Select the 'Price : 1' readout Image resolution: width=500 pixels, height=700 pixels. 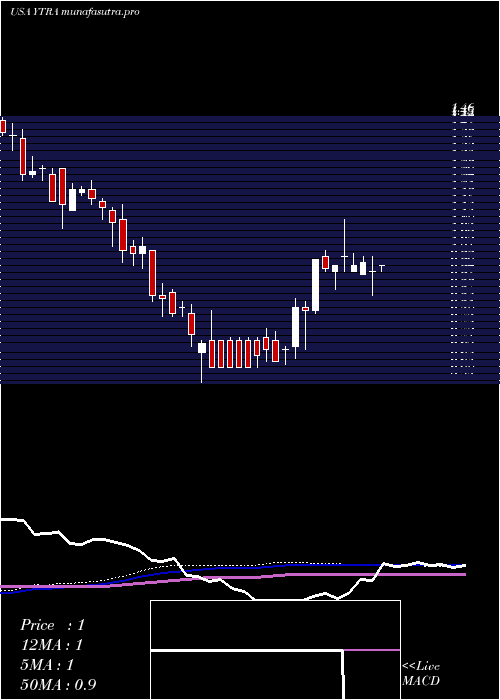52,625
